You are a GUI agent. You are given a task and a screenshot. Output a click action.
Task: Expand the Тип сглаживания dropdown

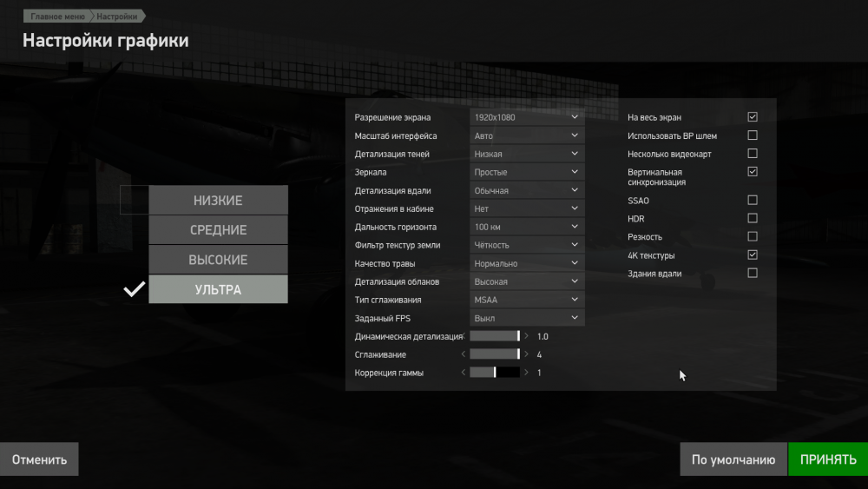[527, 300]
